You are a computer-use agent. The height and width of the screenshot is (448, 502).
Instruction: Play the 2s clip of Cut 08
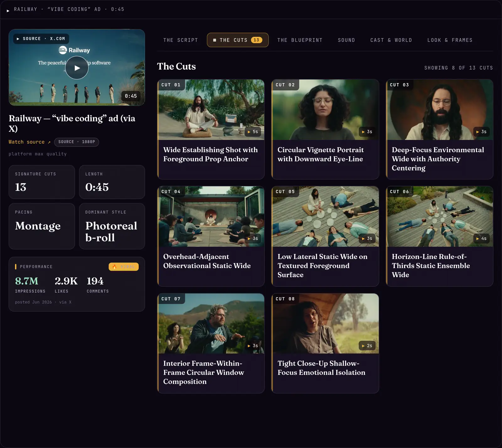click(x=367, y=346)
